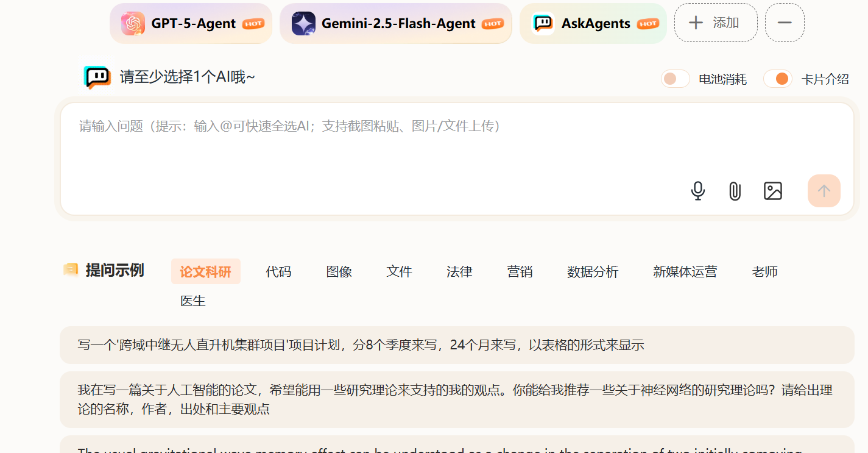The width and height of the screenshot is (868, 453).
Task: Open the 法律 examples tab
Action: pyautogui.click(x=459, y=272)
